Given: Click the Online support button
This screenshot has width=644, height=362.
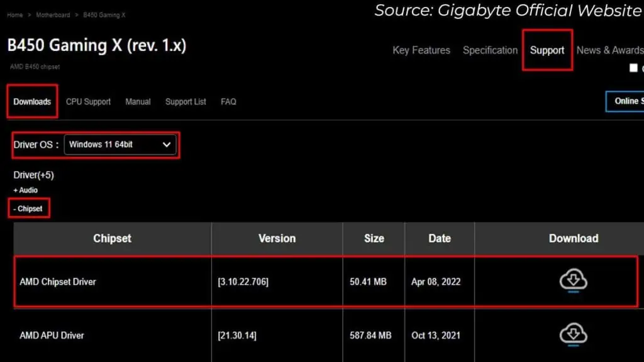Looking at the screenshot, I should [625, 101].
